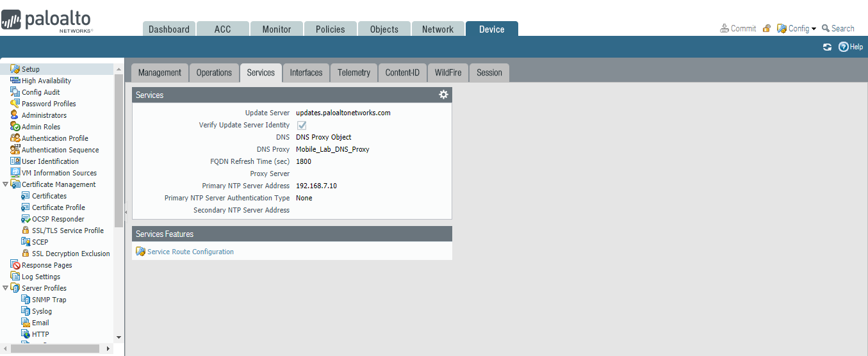
Task: Select Certificates in the sidebar tree
Action: click(49, 196)
